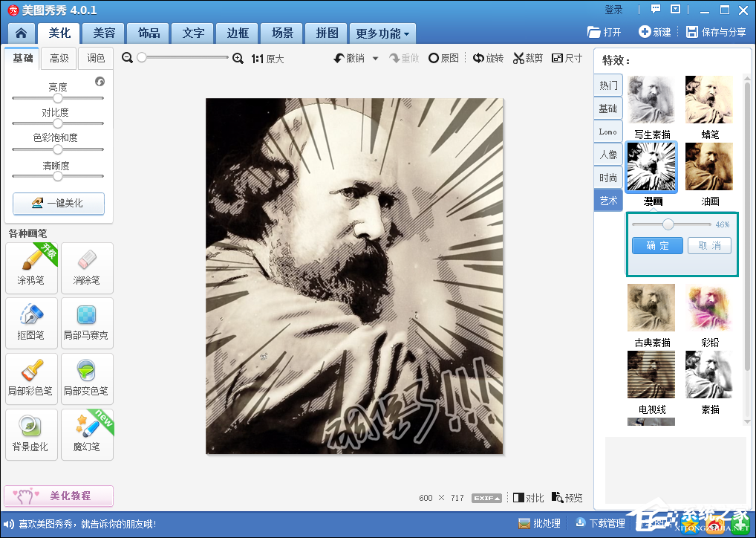The height and width of the screenshot is (538, 756).
Task: Select the 魔幻笔 magic brush tool
Action: (x=87, y=433)
